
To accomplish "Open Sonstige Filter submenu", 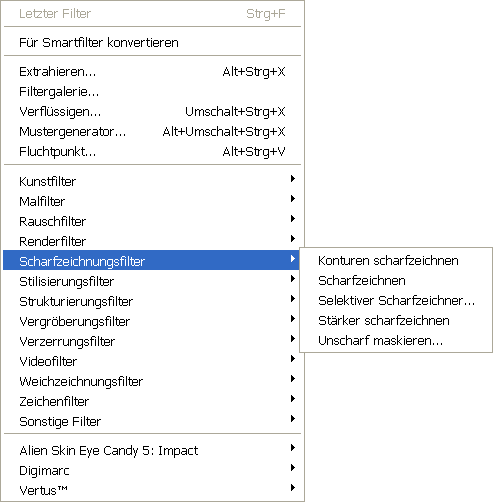I will point(152,421).
